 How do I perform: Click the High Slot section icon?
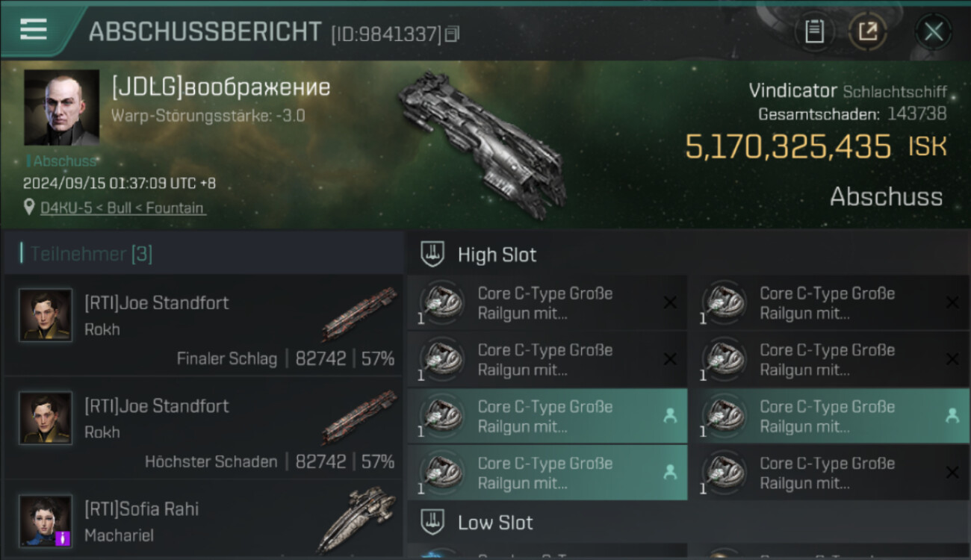tap(432, 254)
